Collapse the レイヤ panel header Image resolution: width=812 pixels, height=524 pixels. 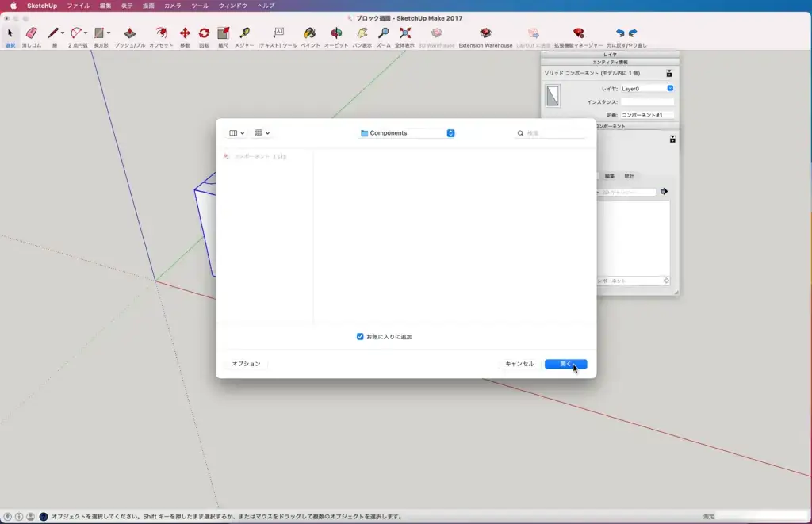pyautogui.click(x=610, y=55)
